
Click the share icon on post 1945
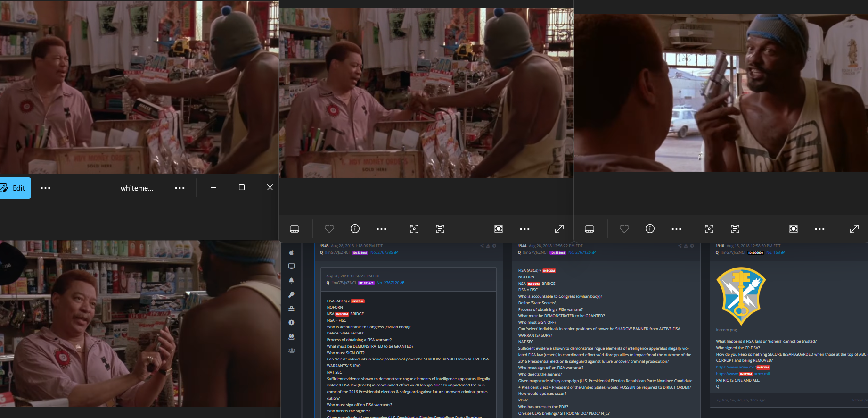coord(482,246)
